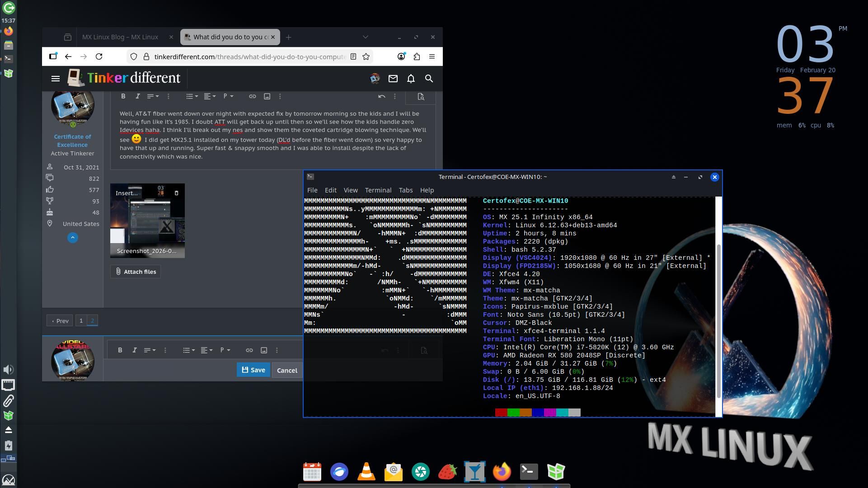Viewport: 868px width, 488px height.
Task: Open the forum search icon
Action: [x=429, y=79]
